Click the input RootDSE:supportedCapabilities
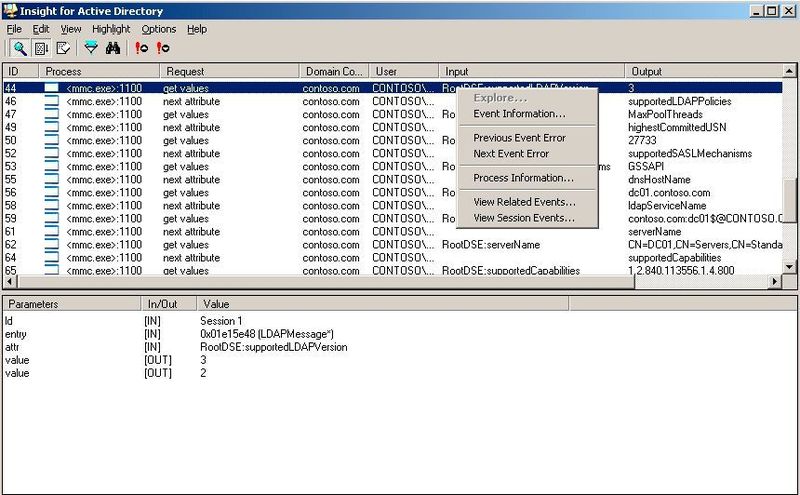The height and width of the screenshot is (495, 800). click(x=511, y=270)
